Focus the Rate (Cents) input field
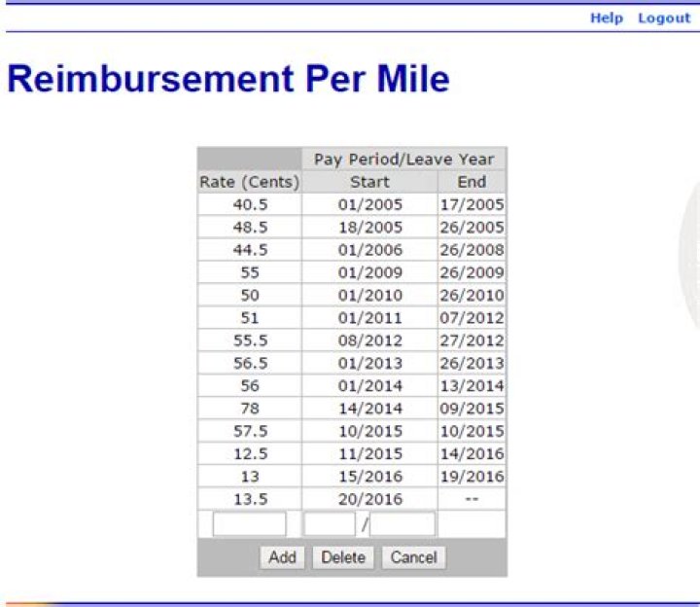Image resolution: width=700 pixels, height=607 pixels. (249, 524)
